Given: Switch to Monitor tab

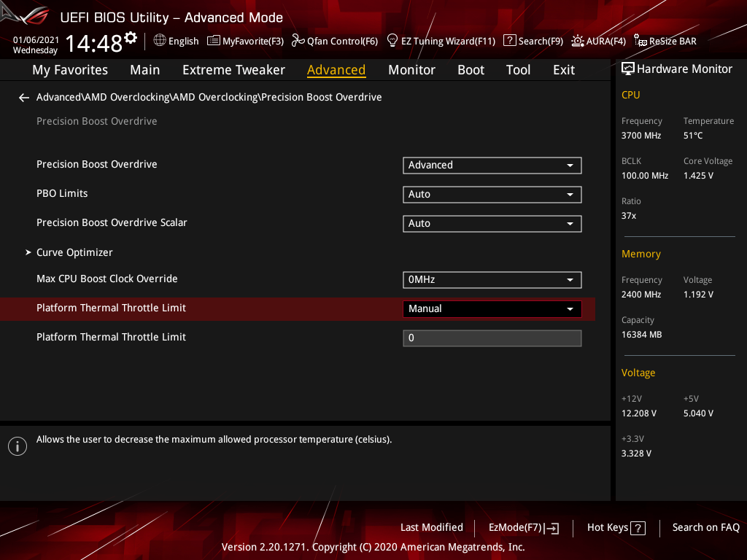Looking at the screenshot, I should point(411,70).
